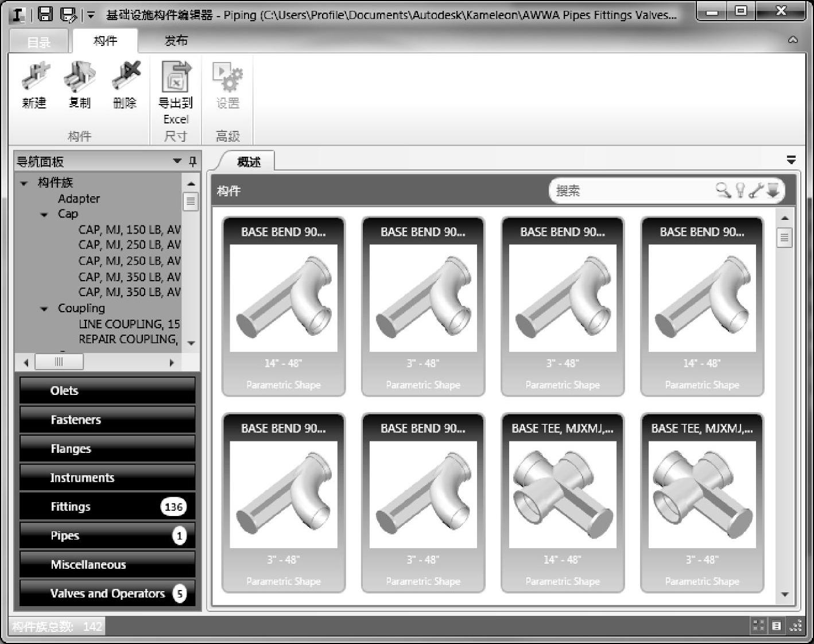
Task: Click the Save icon in title bar
Action: click(45, 14)
